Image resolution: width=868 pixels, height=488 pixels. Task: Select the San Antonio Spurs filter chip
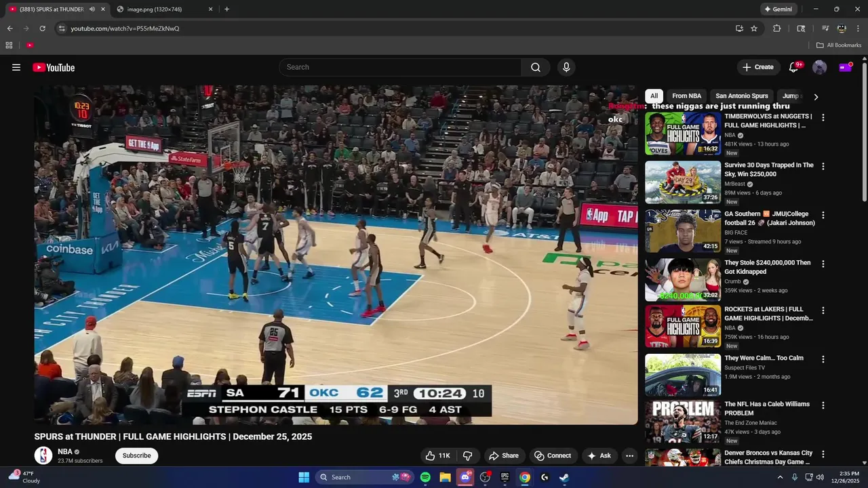click(x=742, y=96)
